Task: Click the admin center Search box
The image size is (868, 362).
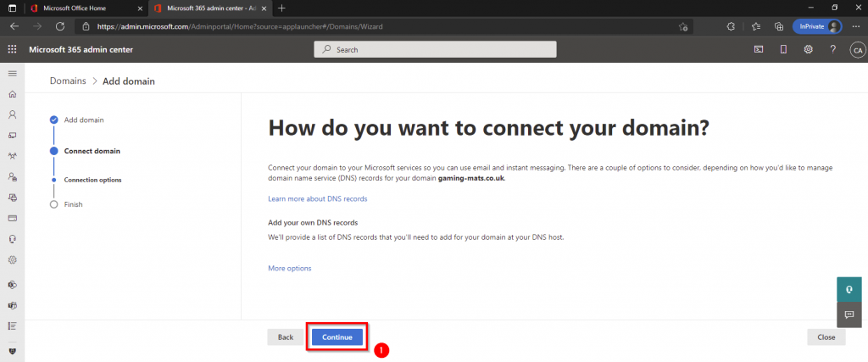Action: pos(435,49)
